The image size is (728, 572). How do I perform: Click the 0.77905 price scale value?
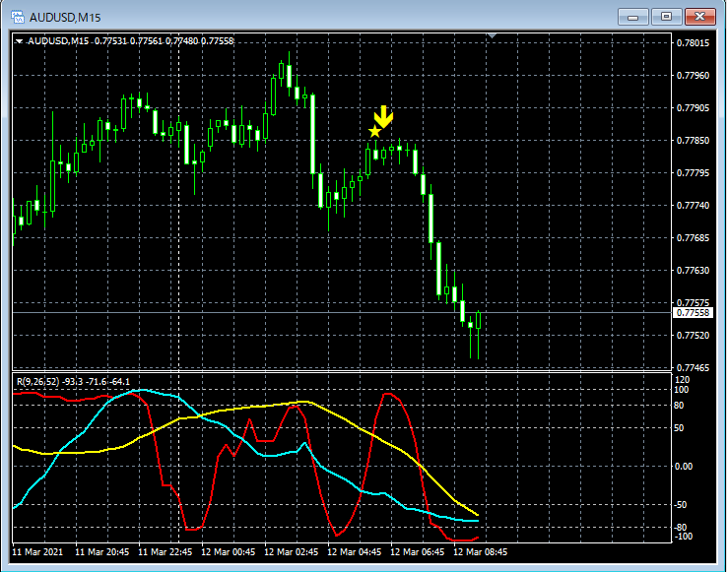coord(693,108)
